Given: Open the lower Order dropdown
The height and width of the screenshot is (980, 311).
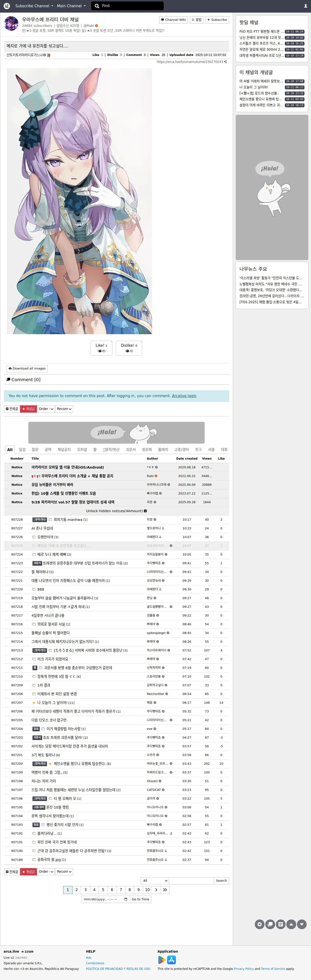Looking at the screenshot, I should [46, 872].
